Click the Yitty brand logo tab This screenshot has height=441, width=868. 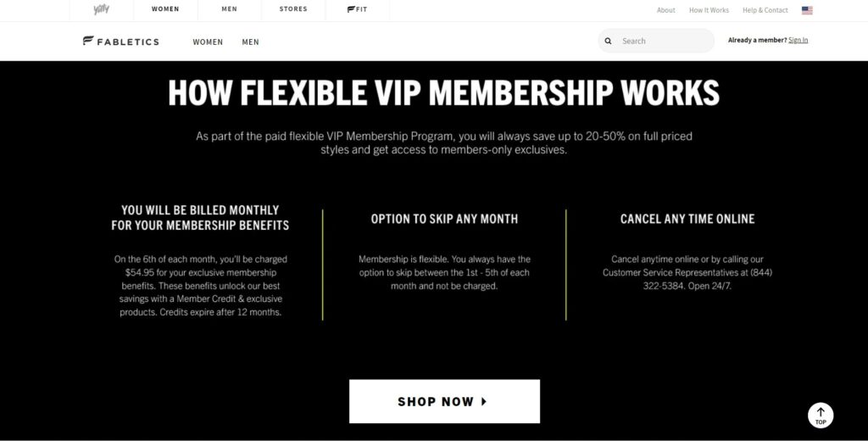[x=102, y=9]
